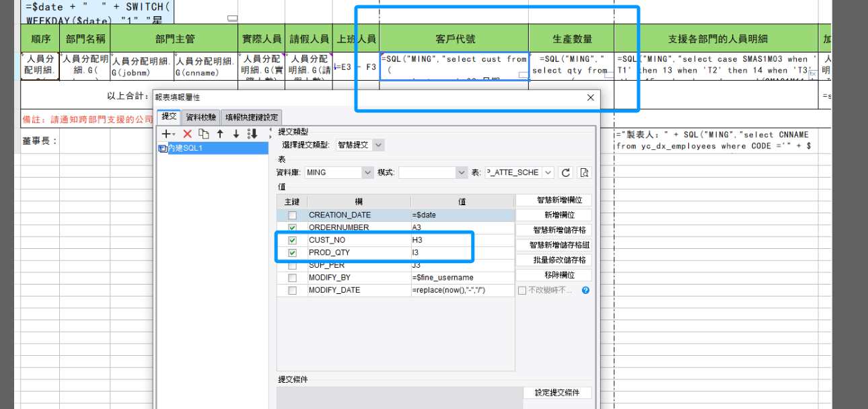Click the copy submission icon
868x409 pixels.
pyautogui.click(x=204, y=134)
